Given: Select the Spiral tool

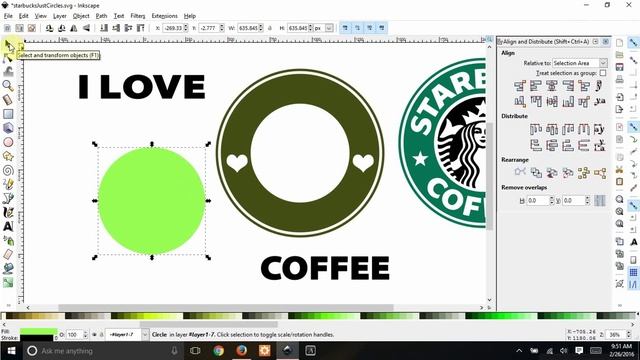Looking at the screenshot, I should point(8,170).
